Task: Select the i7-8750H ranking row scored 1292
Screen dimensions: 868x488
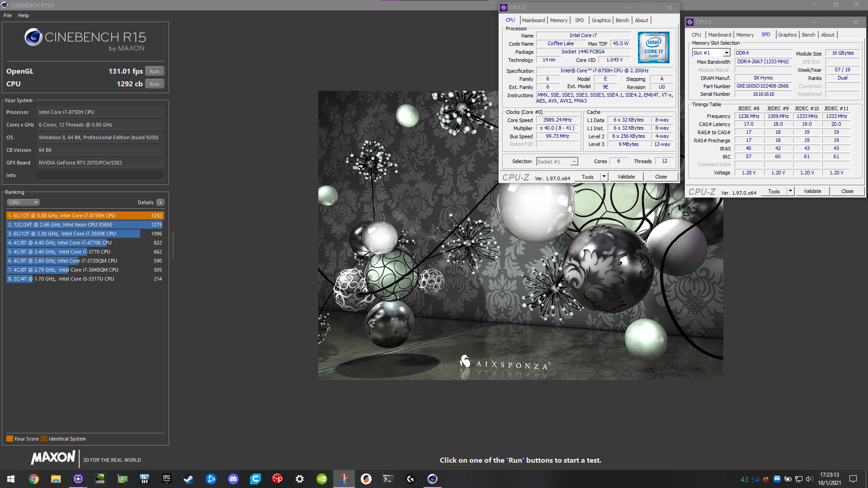Action: point(85,216)
